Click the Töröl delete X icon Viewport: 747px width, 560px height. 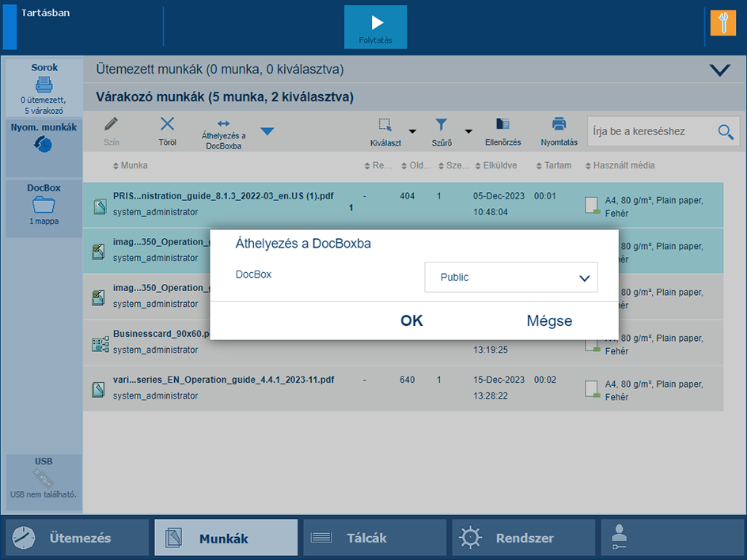167,124
